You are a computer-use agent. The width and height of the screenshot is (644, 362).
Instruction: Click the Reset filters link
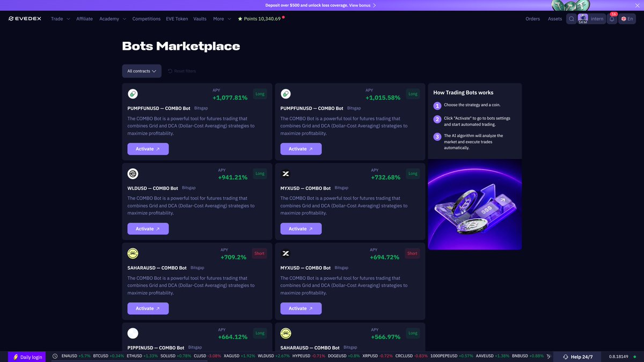[x=181, y=71]
